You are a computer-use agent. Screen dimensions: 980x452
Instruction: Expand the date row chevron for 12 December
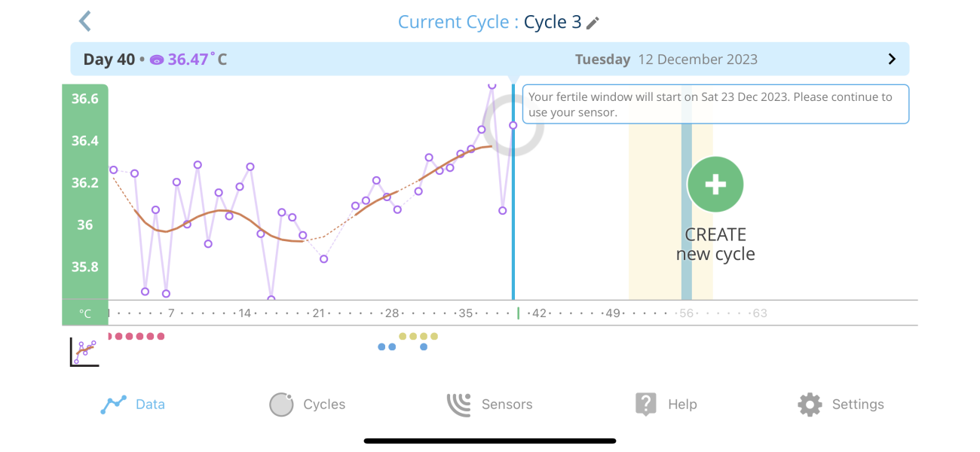[x=891, y=59]
